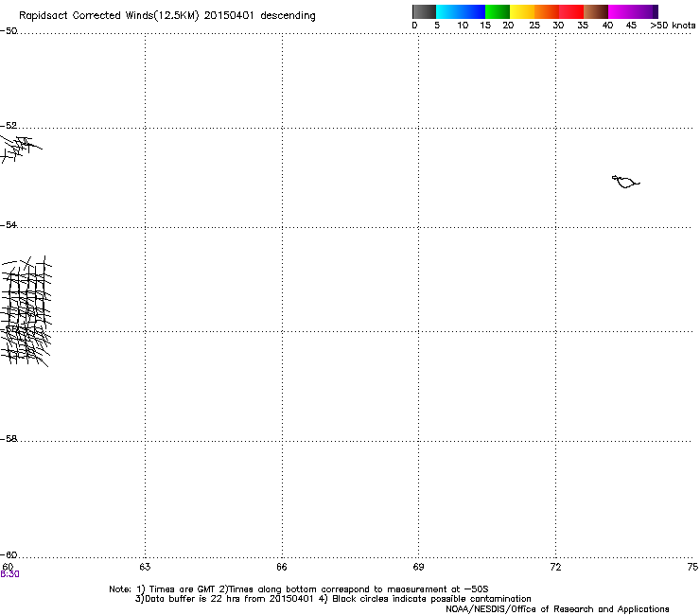Click the dense wind barb swath below -54
The height and width of the screenshot is (615, 700).
26,311
